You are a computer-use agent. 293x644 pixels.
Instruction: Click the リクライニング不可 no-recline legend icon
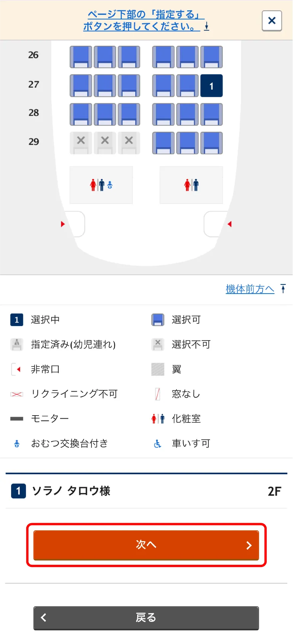[16, 393]
